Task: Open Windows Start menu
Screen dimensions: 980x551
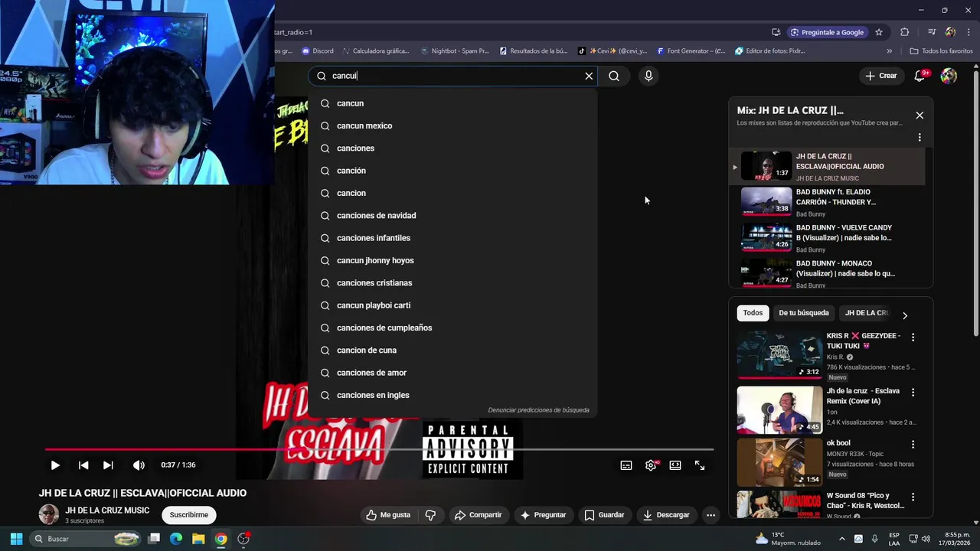Action: (x=16, y=539)
